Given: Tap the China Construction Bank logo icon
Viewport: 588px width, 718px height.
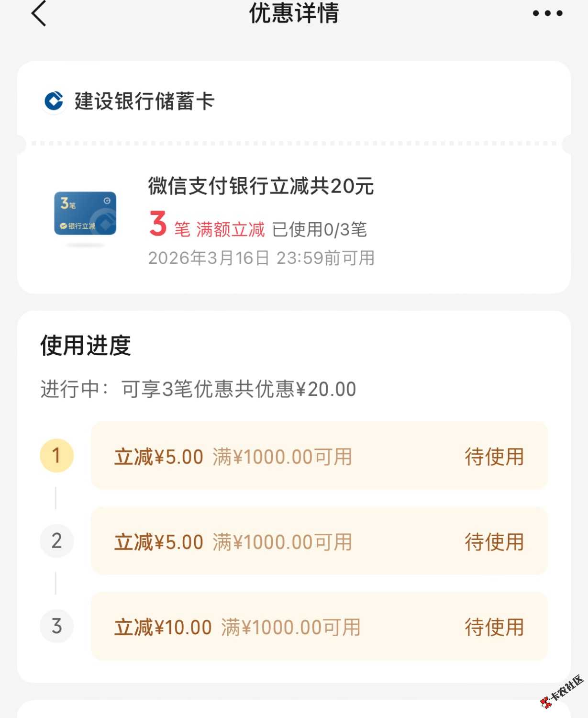Looking at the screenshot, I should click(54, 101).
